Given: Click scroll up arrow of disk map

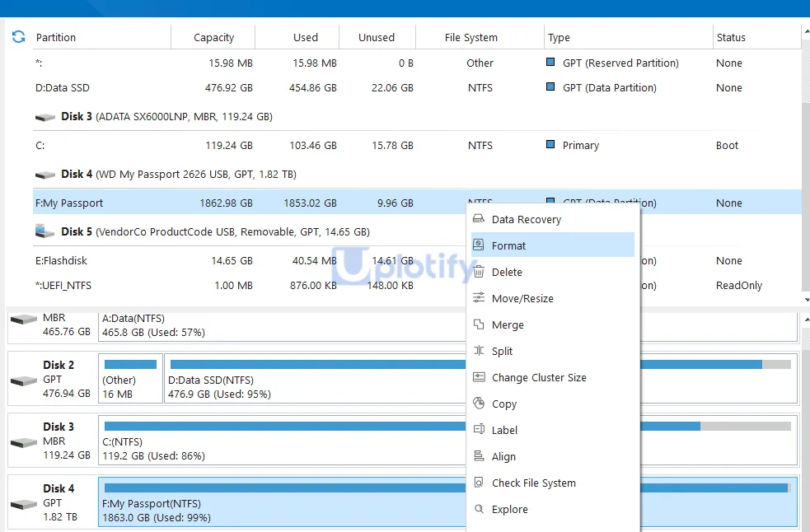Looking at the screenshot, I should (x=807, y=320).
